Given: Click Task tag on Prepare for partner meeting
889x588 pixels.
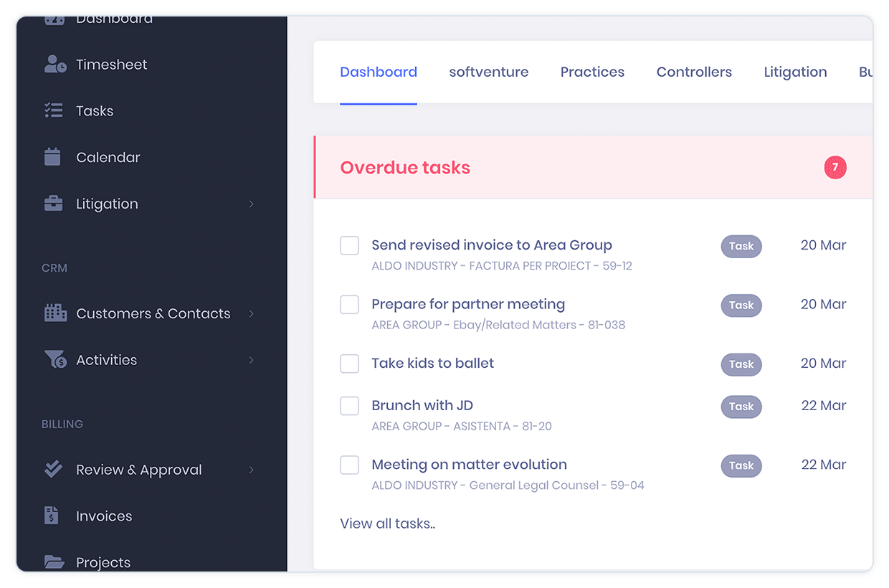Looking at the screenshot, I should [x=741, y=305].
